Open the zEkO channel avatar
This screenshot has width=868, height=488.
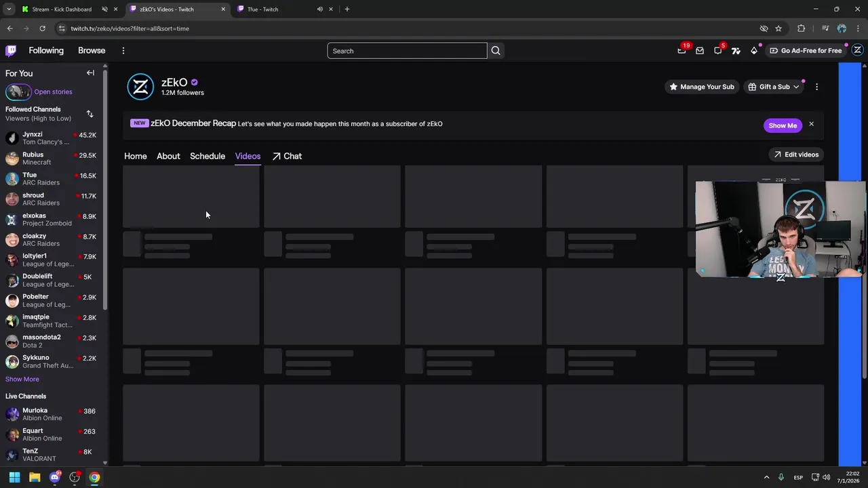pos(140,87)
